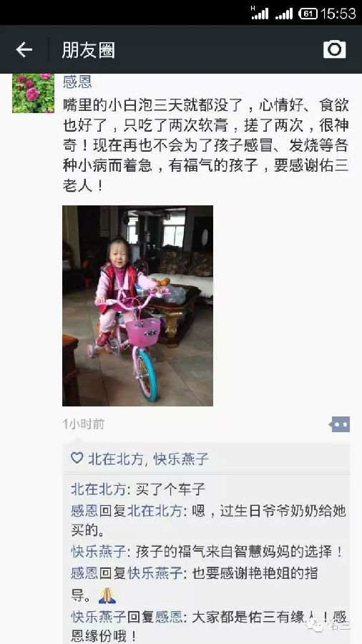The width and height of the screenshot is (362, 644).
Task: Tap the post text about 小白泡
Action: point(205,145)
